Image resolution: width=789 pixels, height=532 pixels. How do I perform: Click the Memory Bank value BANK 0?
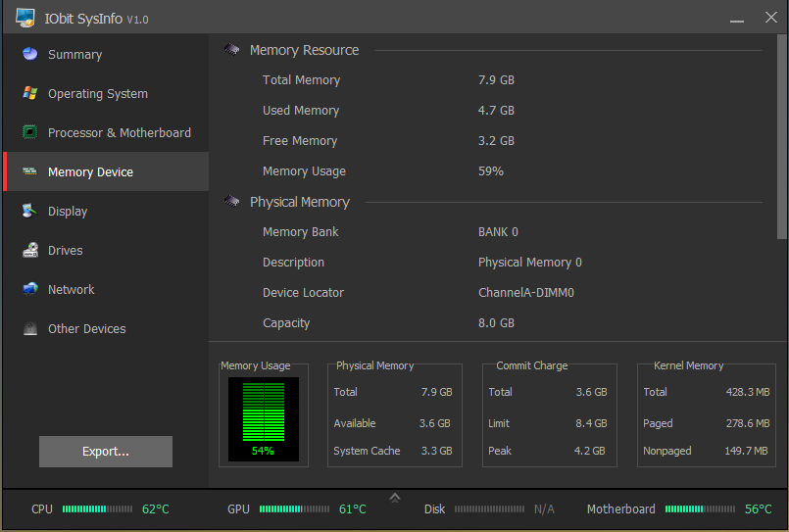498,232
